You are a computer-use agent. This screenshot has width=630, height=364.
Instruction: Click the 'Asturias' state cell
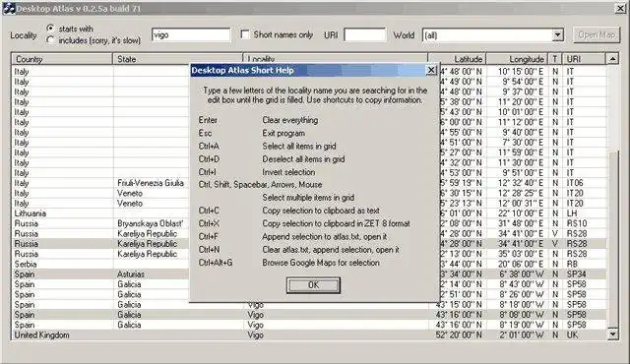click(x=131, y=274)
